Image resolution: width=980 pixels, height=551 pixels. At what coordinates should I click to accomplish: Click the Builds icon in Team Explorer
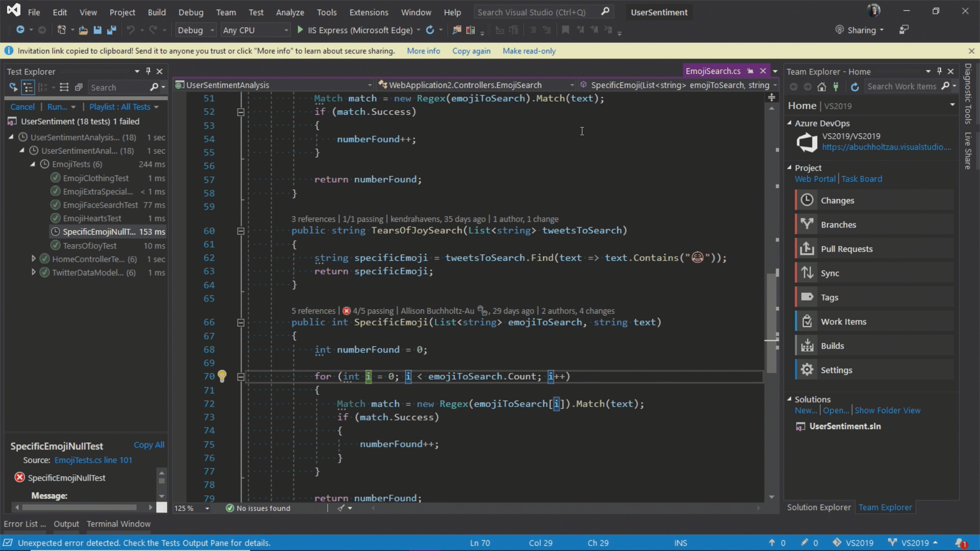(806, 345)
